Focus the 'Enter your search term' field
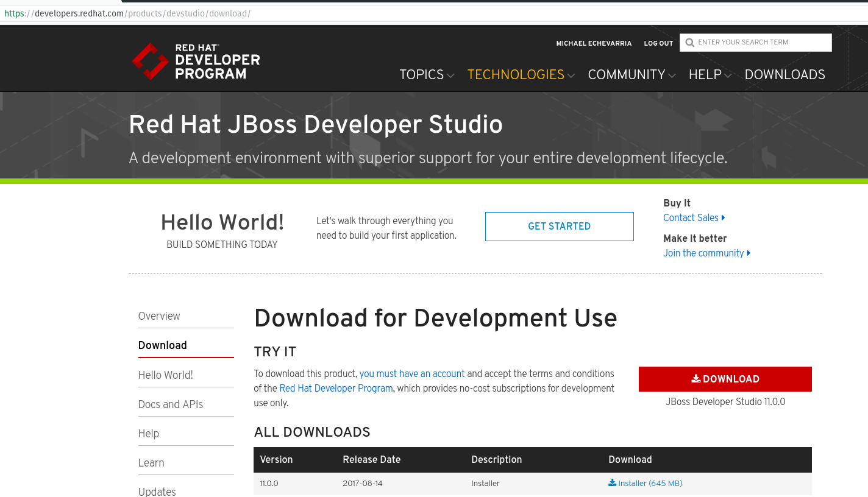 click(x=756, y=43)
